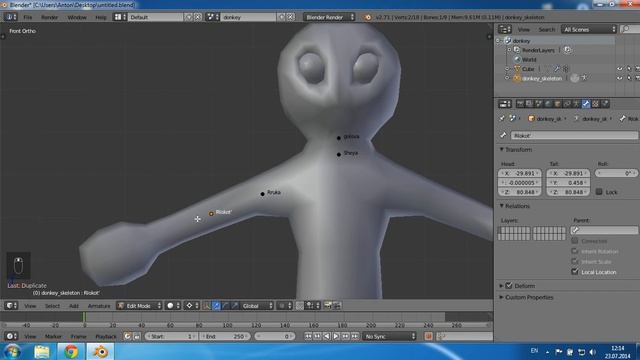Open the Bone Constraints properties tab
The height and width of the screenshot is (360, 640).
click(596, 104)
